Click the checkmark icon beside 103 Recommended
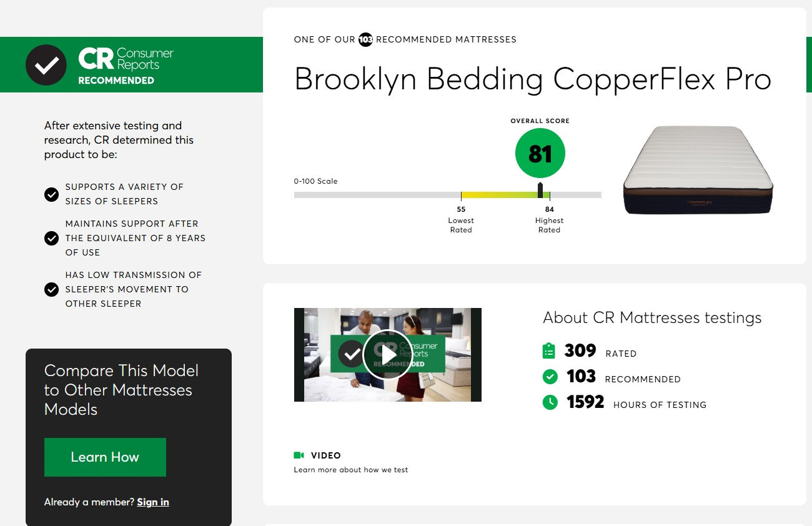 550,377
